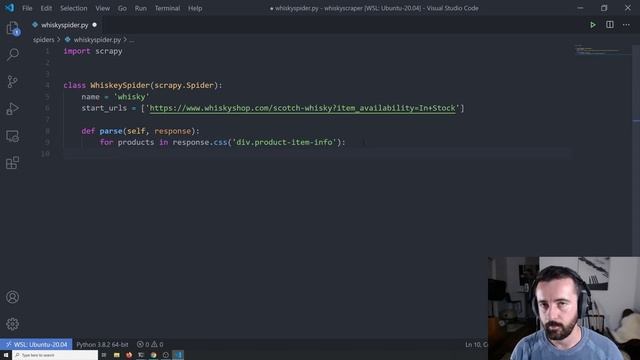
Task: Open errors and warnings problems indicator
Action: [150, 344]
